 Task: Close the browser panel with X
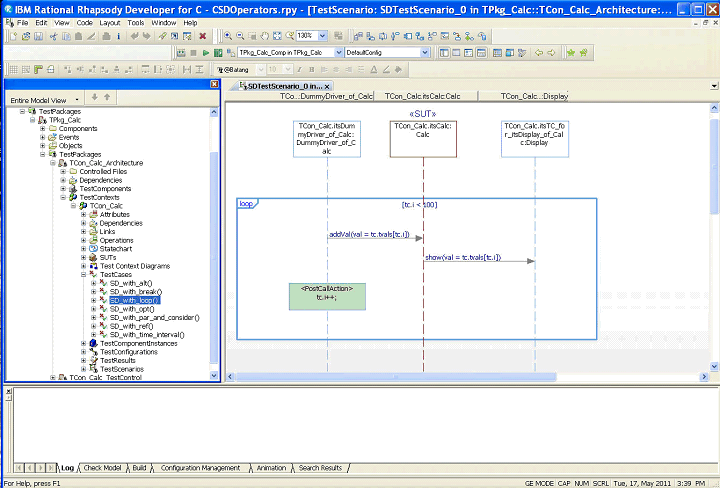[214, 84]
